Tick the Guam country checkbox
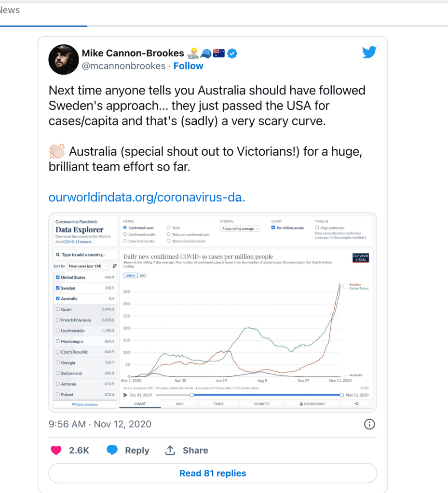Image resolution: width=448 pixels, height=493 pixels. click(x=58, y=309)
